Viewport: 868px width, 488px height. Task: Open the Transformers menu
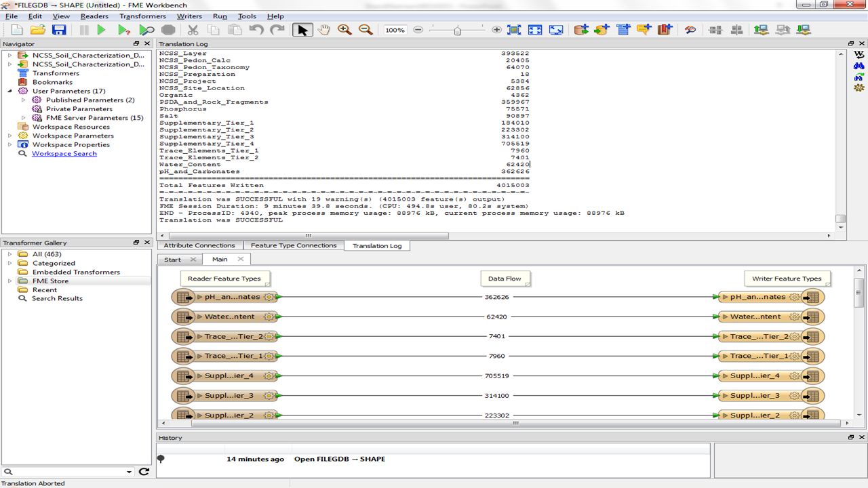pyautogui.click(x=142, y=16)
